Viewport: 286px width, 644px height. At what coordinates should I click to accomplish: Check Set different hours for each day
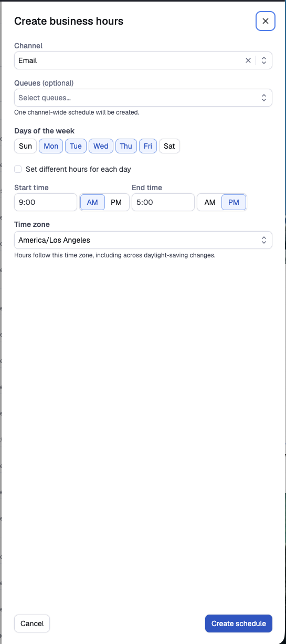click(18, 169)
